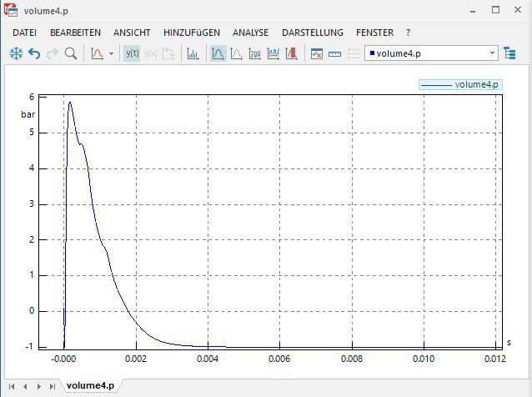Toggle the dotted-curve plot view button
The width and height of the screenshot is (532, 397).
pos(236,53)
